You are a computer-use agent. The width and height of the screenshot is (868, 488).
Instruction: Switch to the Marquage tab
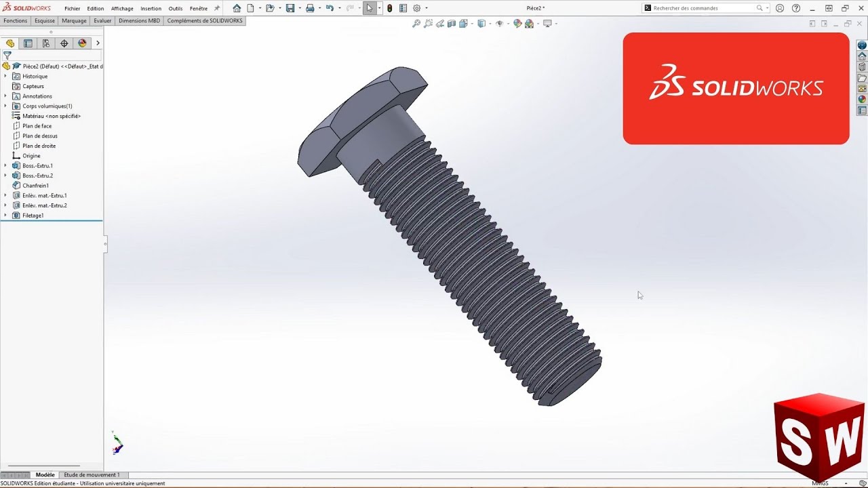tap(74, 21)
